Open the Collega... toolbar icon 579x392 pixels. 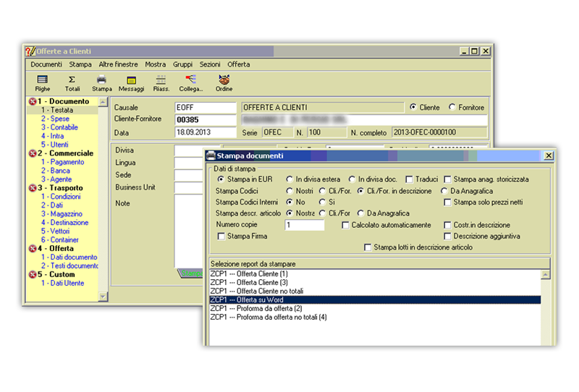pyautogui.click(x=191, y=80)
